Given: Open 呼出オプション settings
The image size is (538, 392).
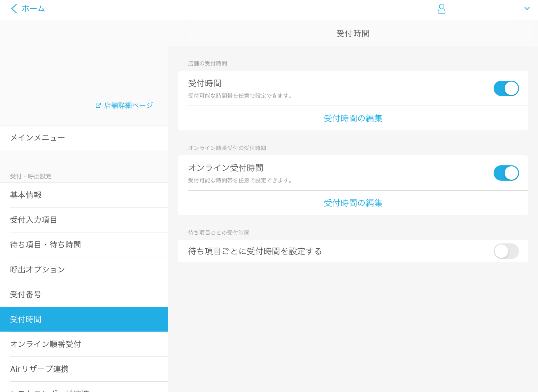Looking at the screenshot, I should coord(37,269).
